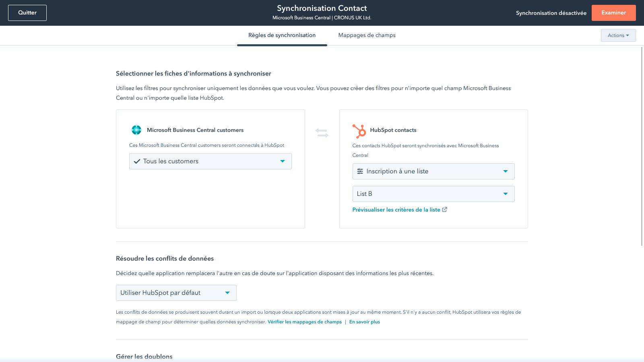Open the List B dropdown
The width and height of the screenshot is (644, 362).
click(x=433, y=194)
